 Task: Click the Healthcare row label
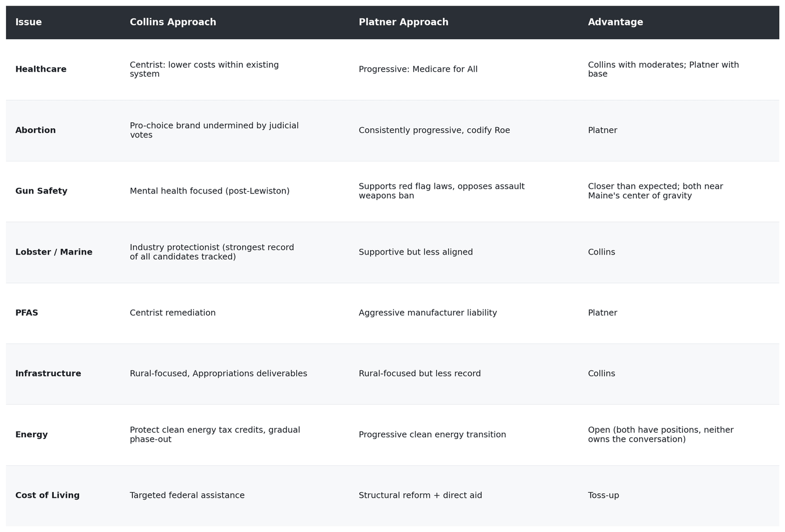[41, 70]
